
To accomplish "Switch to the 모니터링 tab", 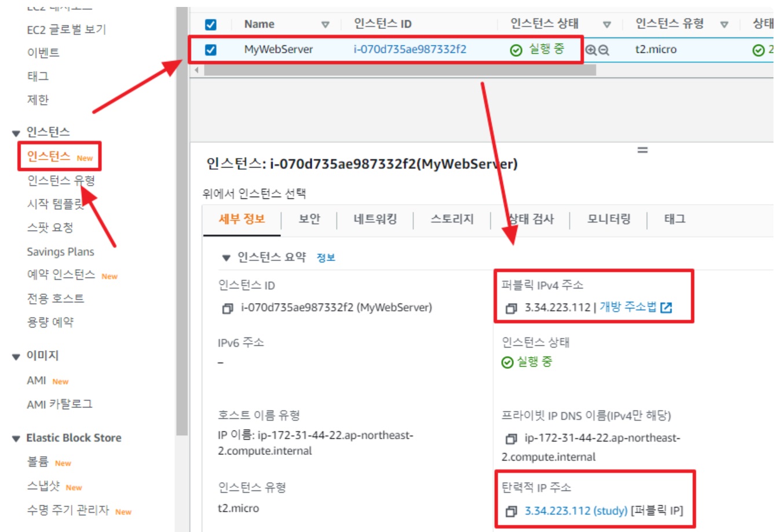I will click(x=609, y=219).
